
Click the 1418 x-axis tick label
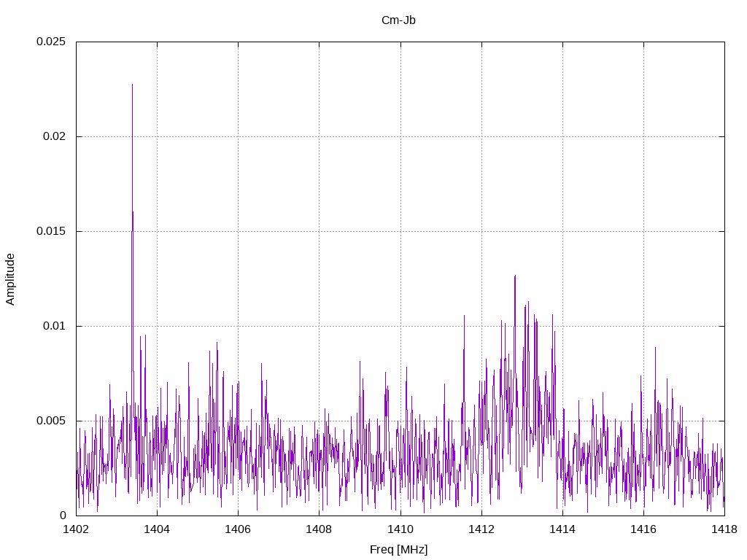coord(724,529)
